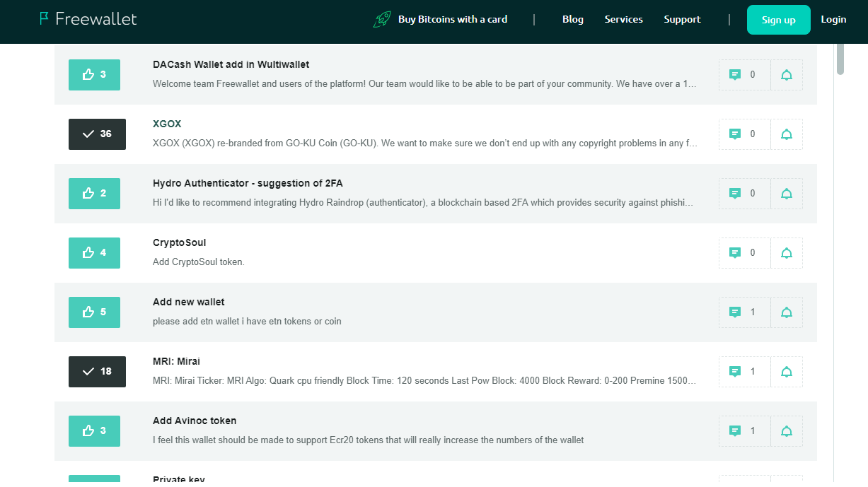Click the bell icon for MRI: Mirai
The image size is (868, 487).
[787, 372]
